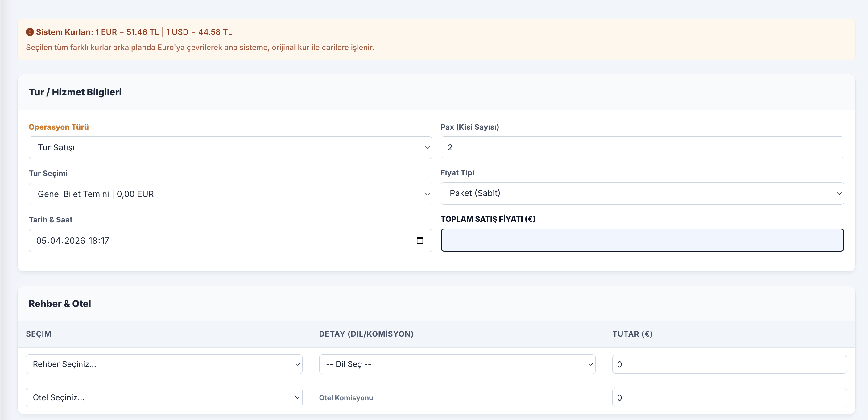Open the Operasyon Türü dropdown
Screen dimensions: 868x420
[x=230, y=148]
